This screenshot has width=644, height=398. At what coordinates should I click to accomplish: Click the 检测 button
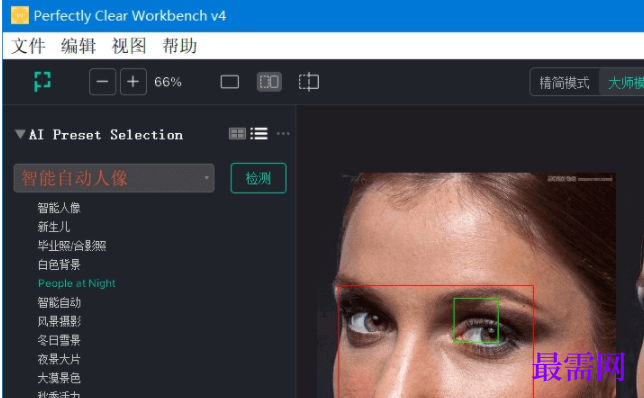(258, 178)
